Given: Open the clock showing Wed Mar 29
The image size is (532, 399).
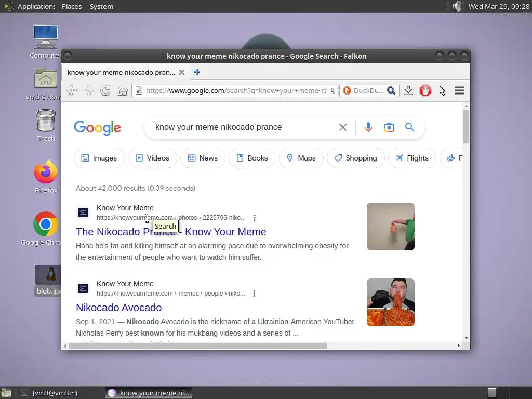Looking at the screenshot, I should click(x=499, y=6).
